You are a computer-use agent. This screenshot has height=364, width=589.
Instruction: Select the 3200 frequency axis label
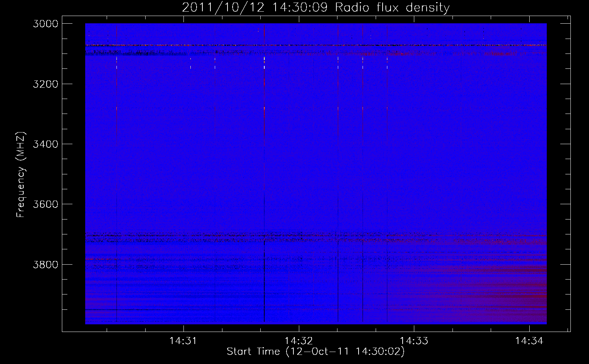point(46,84)
